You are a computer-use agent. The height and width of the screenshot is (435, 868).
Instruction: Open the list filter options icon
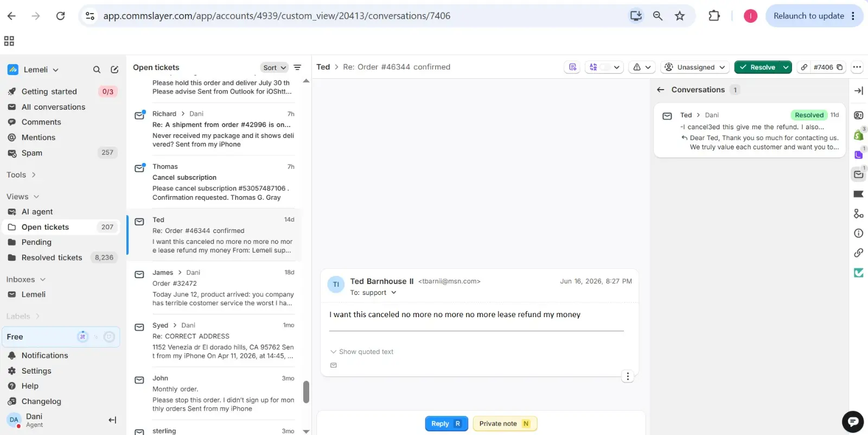[297, 67]
